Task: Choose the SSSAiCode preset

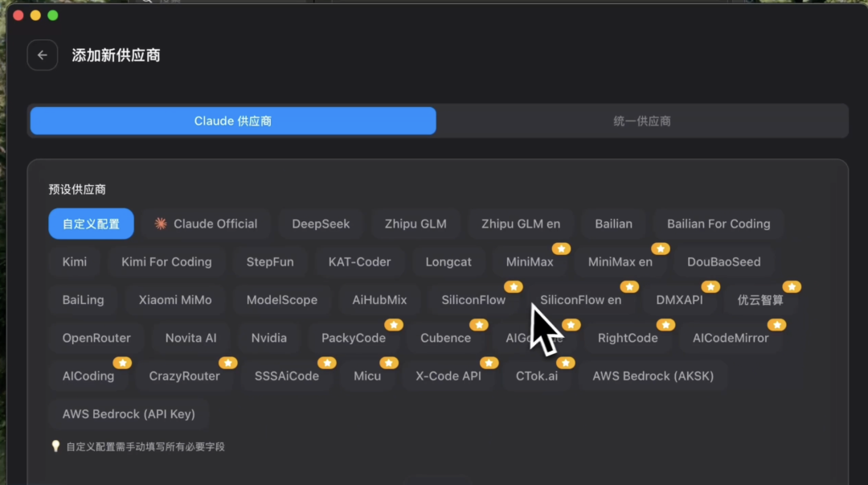Action: click(287, 376)
